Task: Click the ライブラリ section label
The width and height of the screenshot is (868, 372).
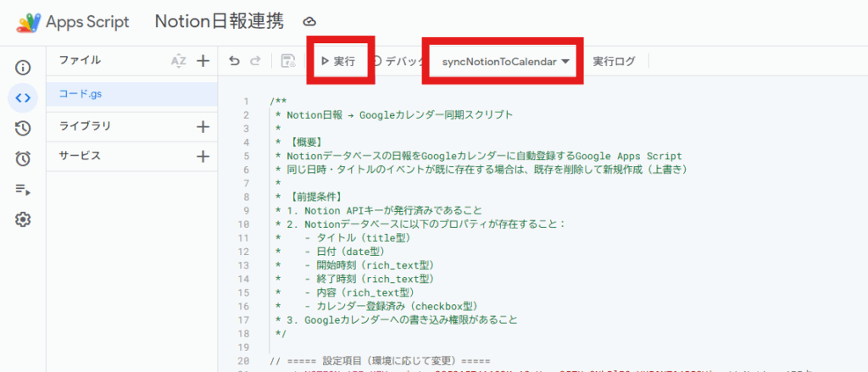Action: 85,126
